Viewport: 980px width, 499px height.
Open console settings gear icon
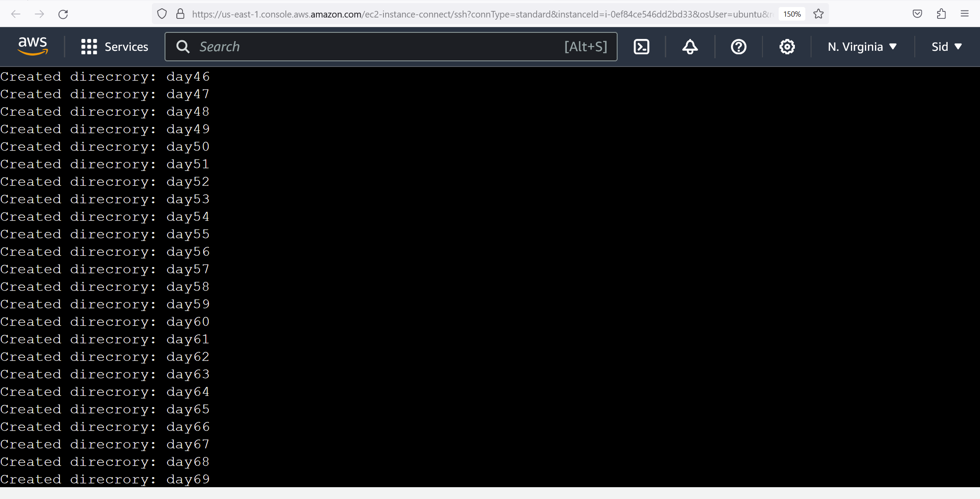787,47
